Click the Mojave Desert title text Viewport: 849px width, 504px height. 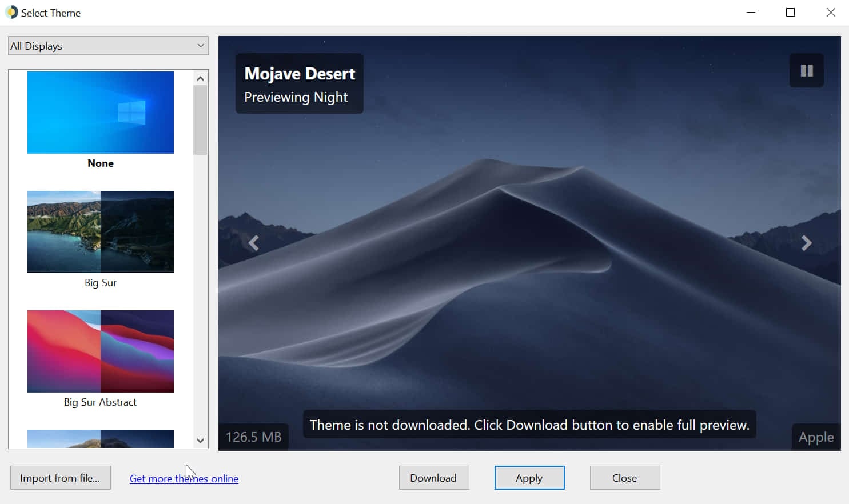pyautogui.click(x=300, y=74)
